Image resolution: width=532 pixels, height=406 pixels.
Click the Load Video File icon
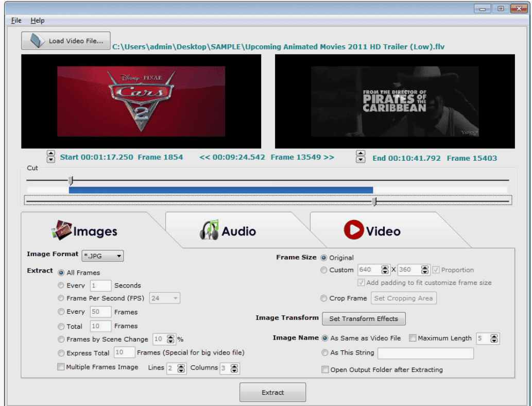37,40
